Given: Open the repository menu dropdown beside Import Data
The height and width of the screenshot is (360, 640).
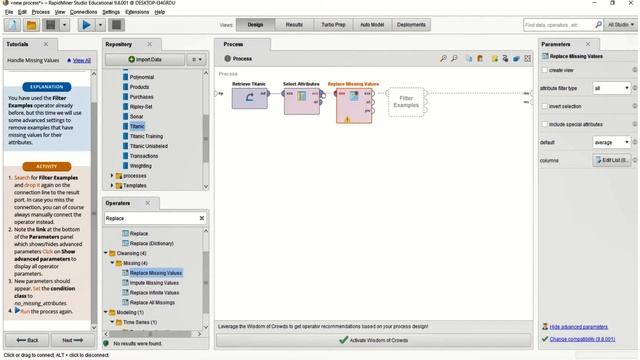Looking at the screenshot, I should [197, 60].
